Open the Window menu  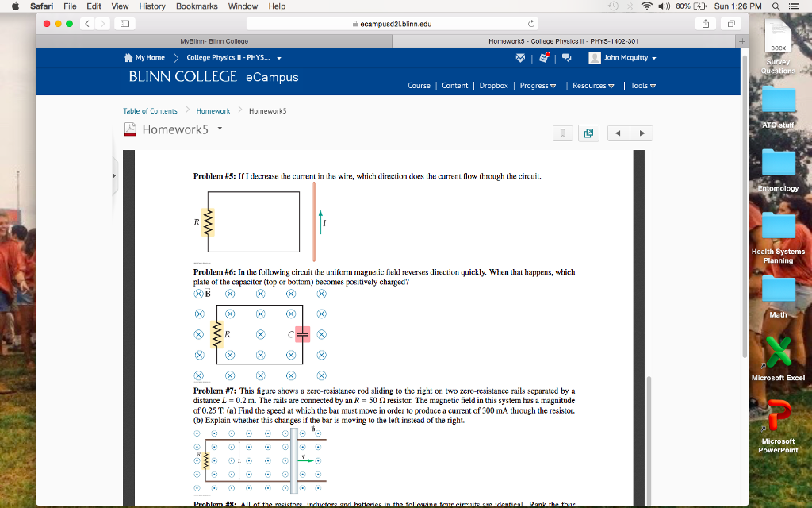click(x=243, y=6)
